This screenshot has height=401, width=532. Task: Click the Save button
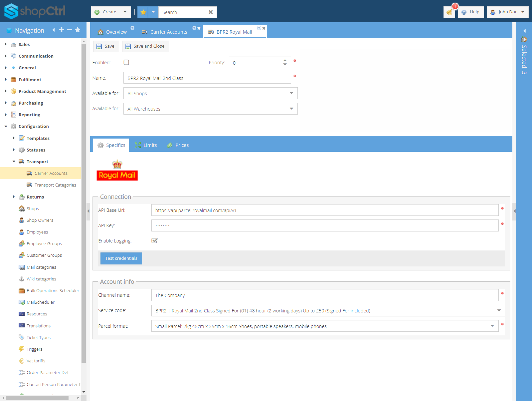[x=106, y=46]
